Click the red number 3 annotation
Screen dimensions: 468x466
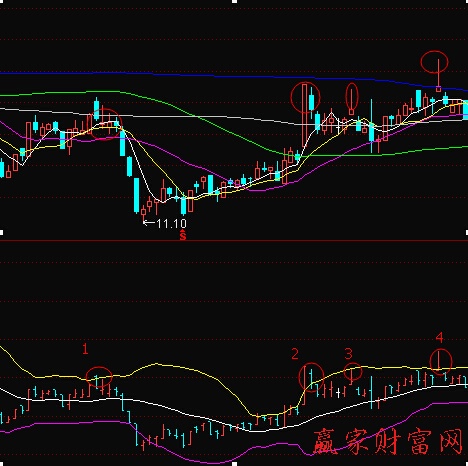tap(348, 354)
